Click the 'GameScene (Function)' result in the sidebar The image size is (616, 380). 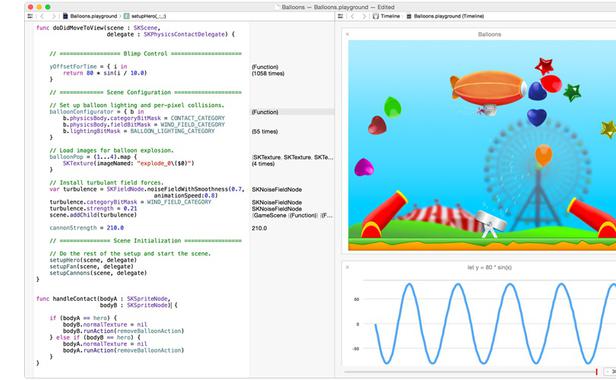[293, 215]
